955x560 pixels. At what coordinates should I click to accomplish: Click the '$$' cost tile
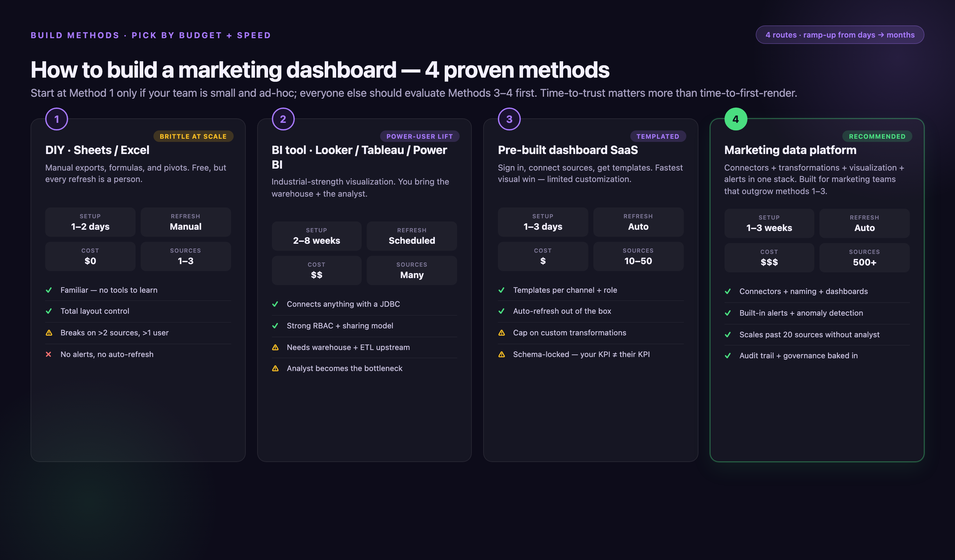[316, 270]
